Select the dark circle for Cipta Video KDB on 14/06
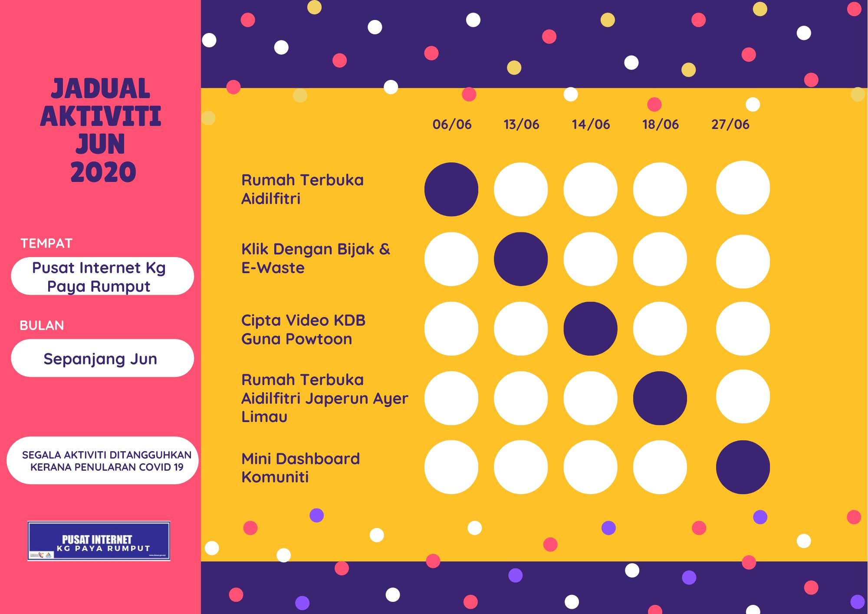This screenshot has width=868, height=614. 590,329
